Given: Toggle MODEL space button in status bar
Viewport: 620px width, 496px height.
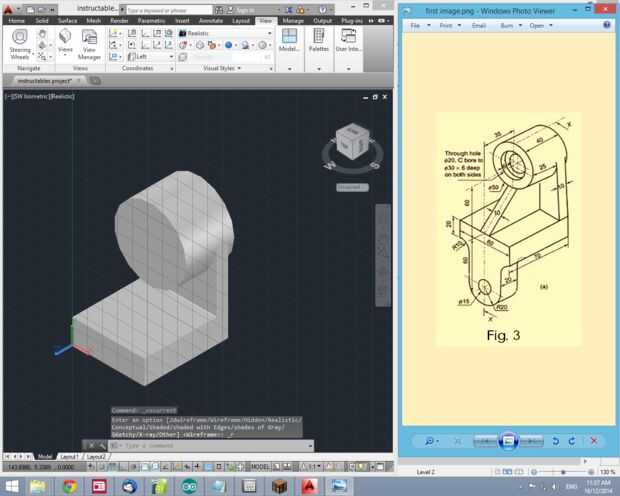Looking at the screenshot, I should tap(260, 467).
